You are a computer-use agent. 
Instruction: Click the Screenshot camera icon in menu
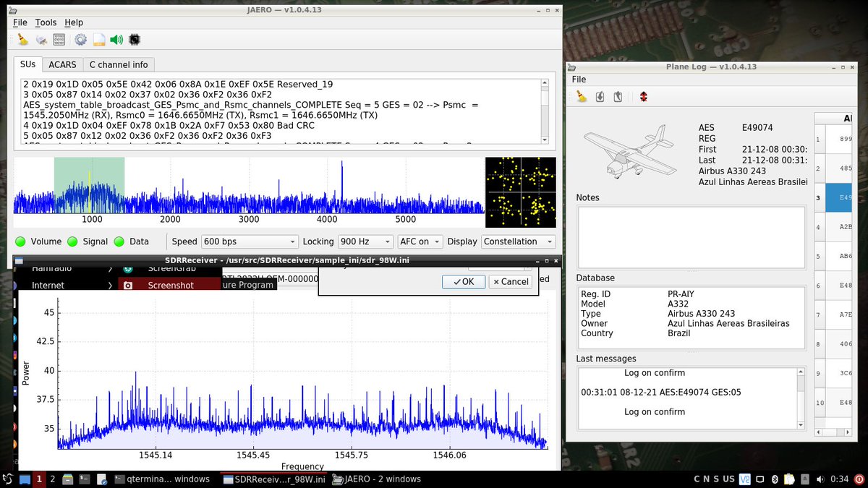[x=128, y=286]
